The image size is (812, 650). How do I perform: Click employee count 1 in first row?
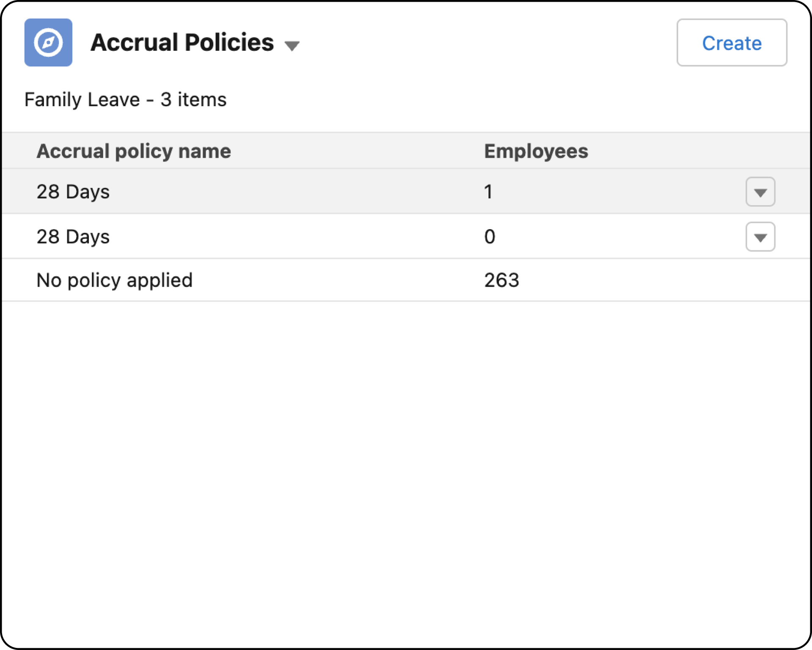[x=488, y=192]
